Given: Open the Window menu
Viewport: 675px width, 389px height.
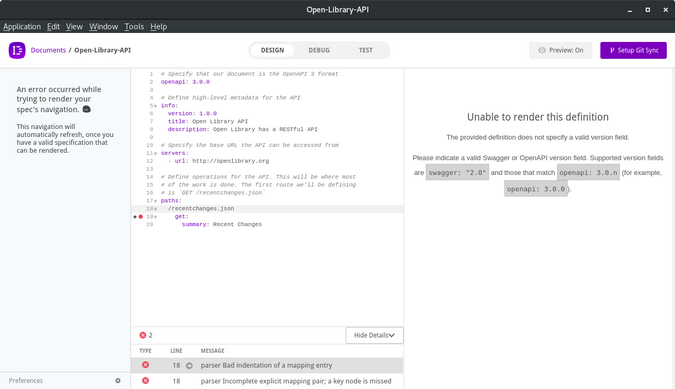Looking at the screenshot, I should click(x=103, y=27).
